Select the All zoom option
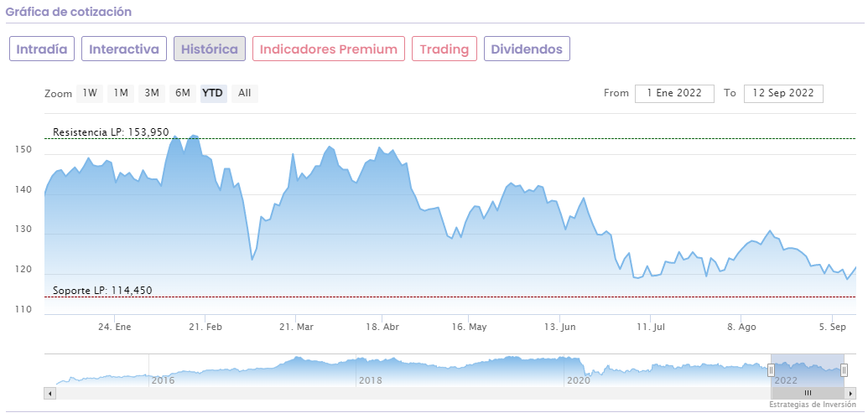 point(244,93)
